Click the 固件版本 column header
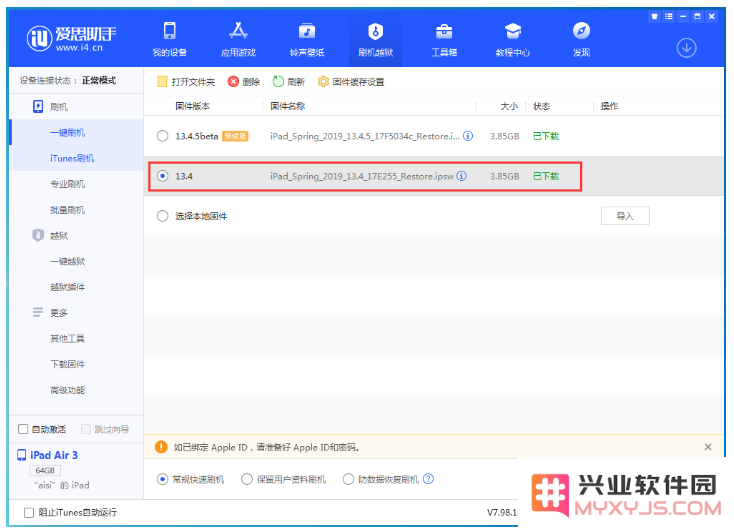This screenshot has height=532, width=734. 192,106
